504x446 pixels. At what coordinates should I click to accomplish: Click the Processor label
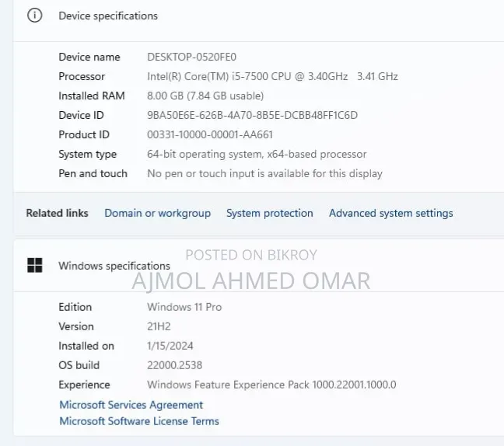[x=82, y=76]
